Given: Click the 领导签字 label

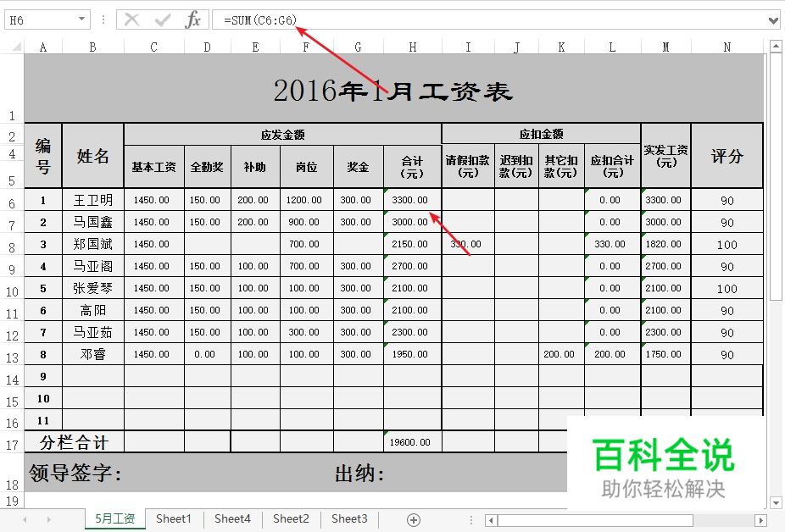Looking at the screenshot, I should [x=75, y=473].
